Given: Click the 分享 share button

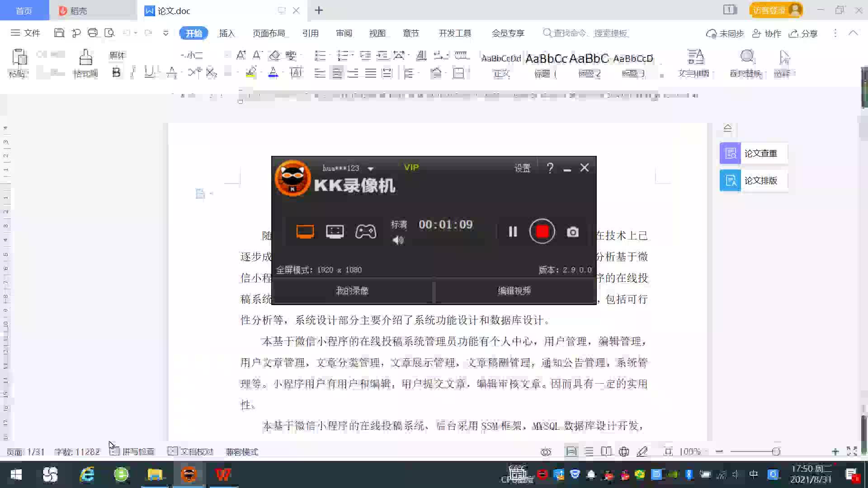Looking at the screenshot, I should click(x=803, y=33).
